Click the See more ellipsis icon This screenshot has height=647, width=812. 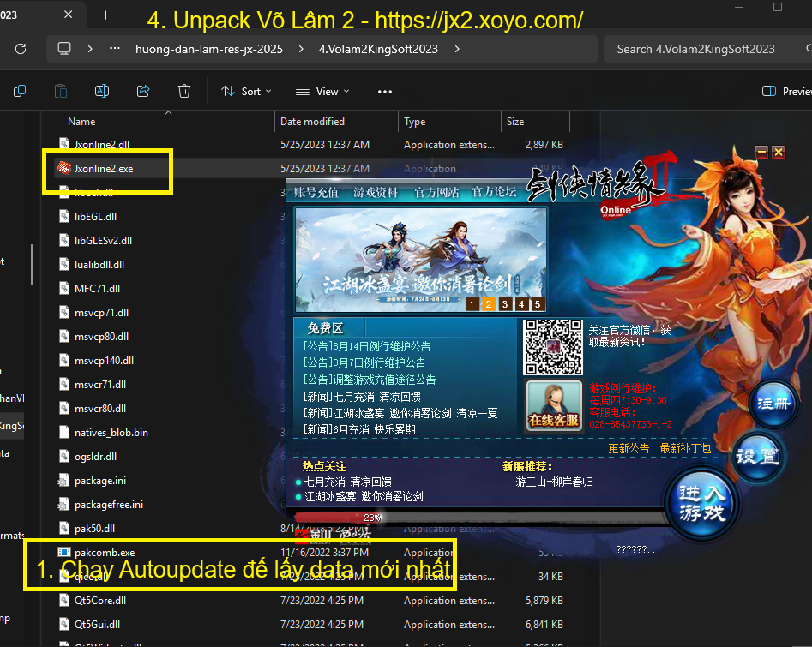[x=385, y=91]
